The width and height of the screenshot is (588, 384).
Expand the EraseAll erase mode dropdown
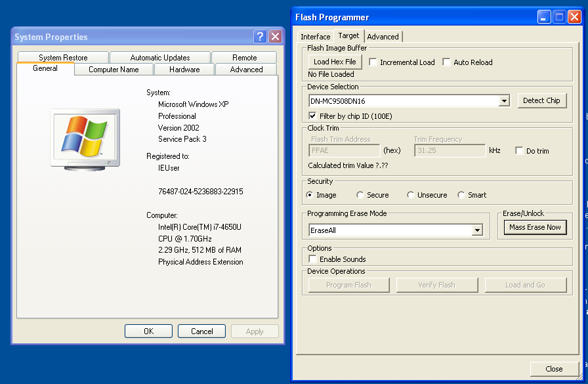click(477, 230)
